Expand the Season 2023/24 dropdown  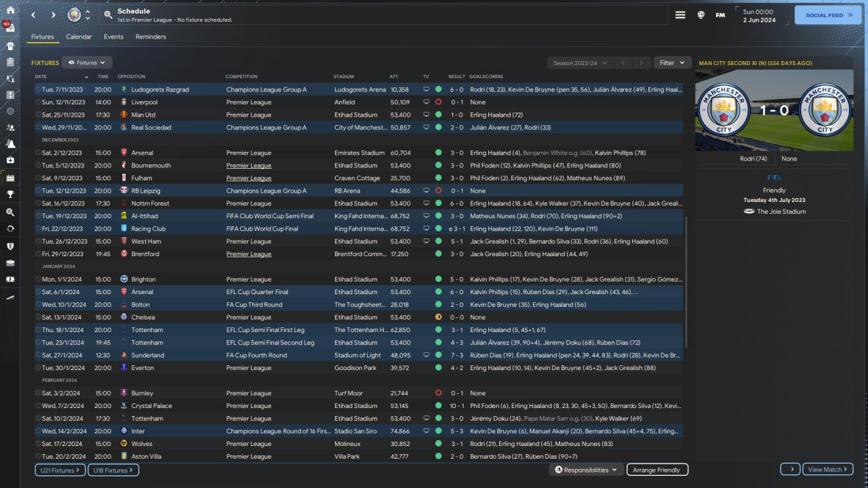pos(580,63)
